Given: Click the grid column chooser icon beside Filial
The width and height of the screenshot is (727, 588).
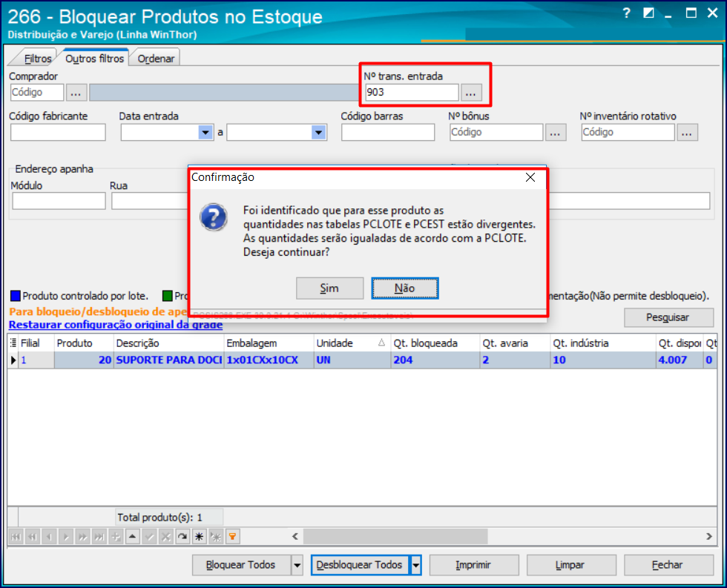Looking at the screenshot, I should click(13, 343).
